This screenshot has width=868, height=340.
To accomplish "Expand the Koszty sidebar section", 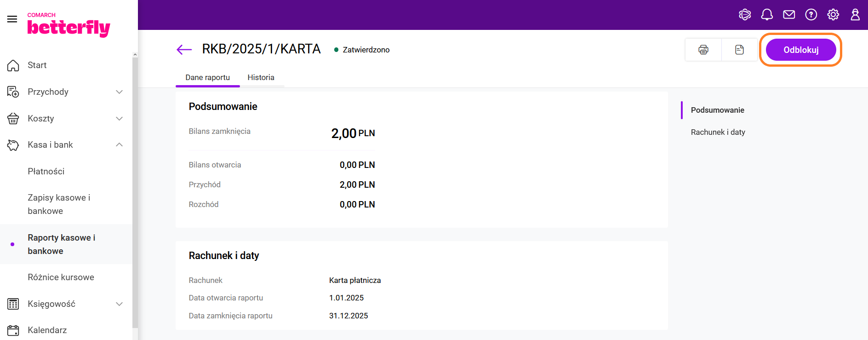I will click(119, 119).
